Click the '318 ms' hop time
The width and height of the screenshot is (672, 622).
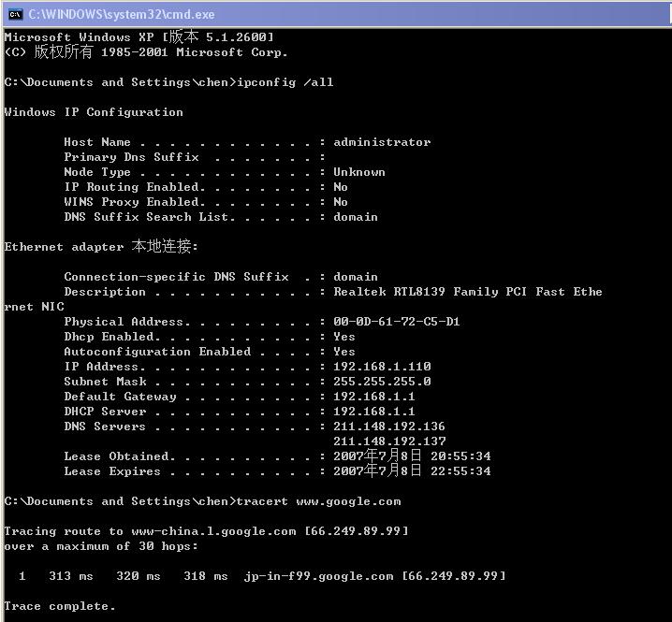pos(205,576)
